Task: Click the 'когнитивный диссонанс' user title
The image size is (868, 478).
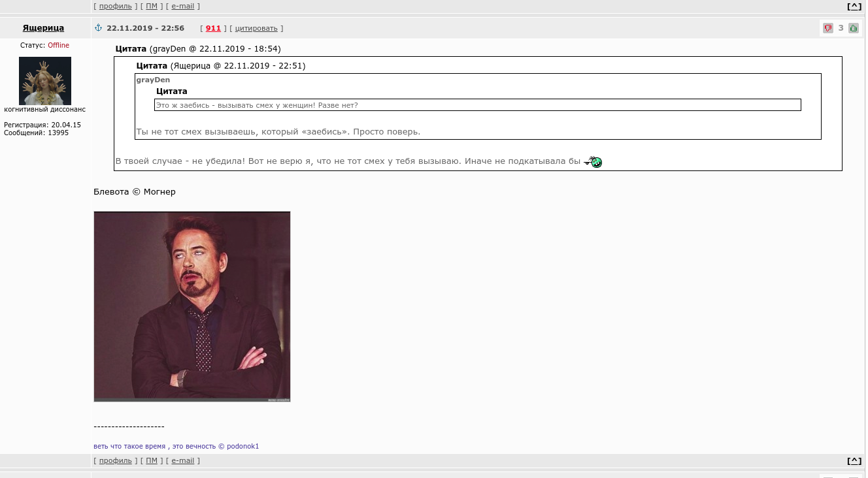Action: (x=44, y=110)
